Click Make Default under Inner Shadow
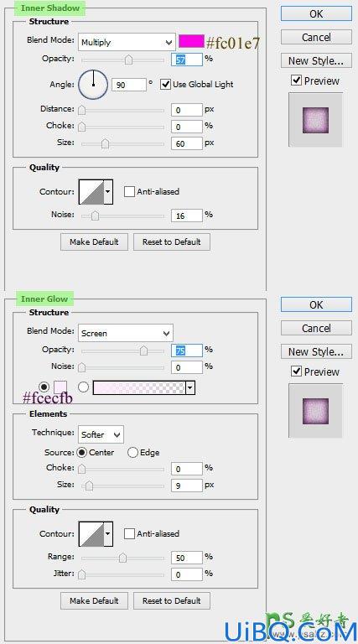The width and height of the screenshot is (358, 644). coord(94,241)
